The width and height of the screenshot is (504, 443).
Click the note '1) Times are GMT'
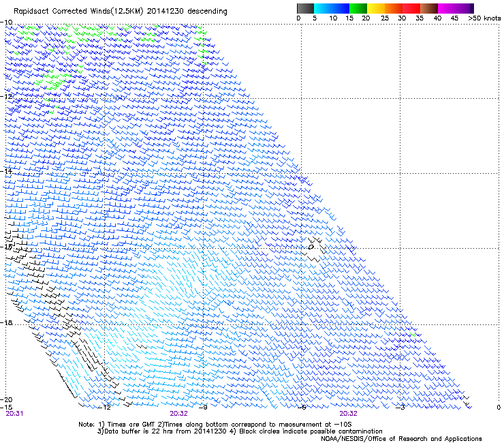click(x=127, y=425)
